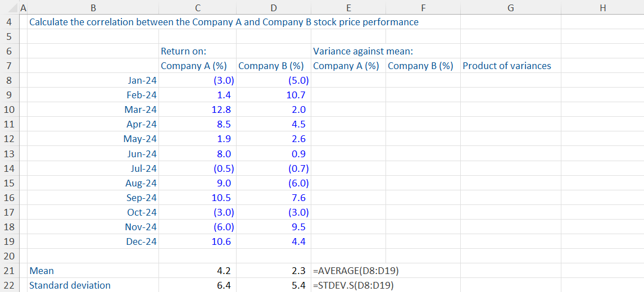Select Company A Nov-24 value (6.0)
Screen dimensions: 644x292
point(198,227)
